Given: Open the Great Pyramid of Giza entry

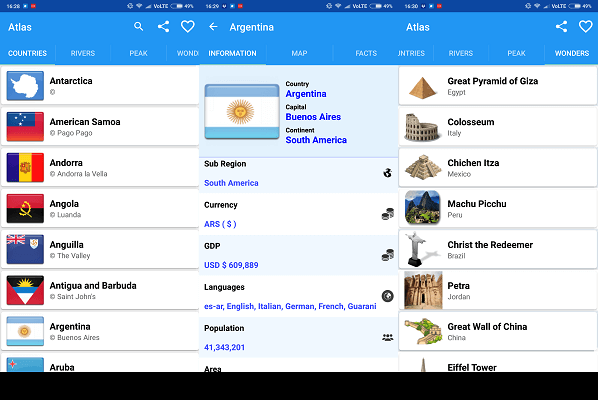Looking at the screenshot, I should (498, 86).
